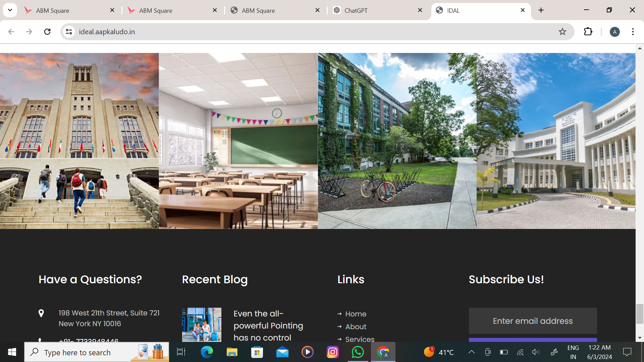644x362 pixels.
Task: Open a new browser tab
Action: 541,10
